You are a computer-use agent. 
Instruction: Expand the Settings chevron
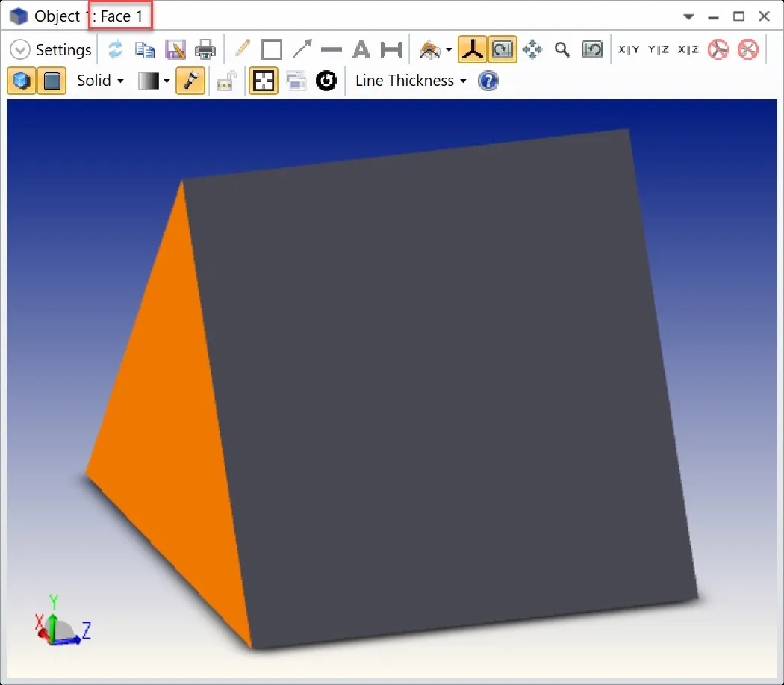pyautogui.click(x=20, y=50)
